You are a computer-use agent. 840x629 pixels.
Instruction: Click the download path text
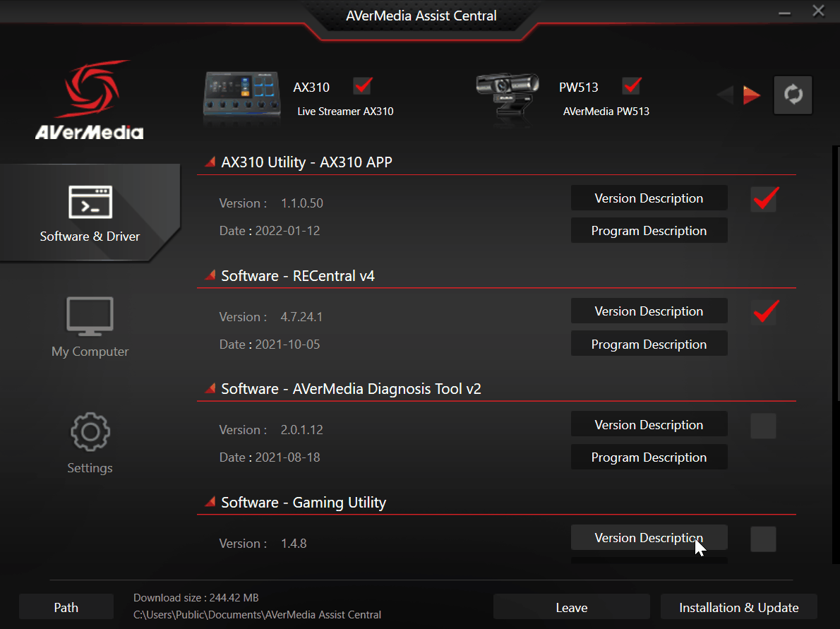[257, 615]
